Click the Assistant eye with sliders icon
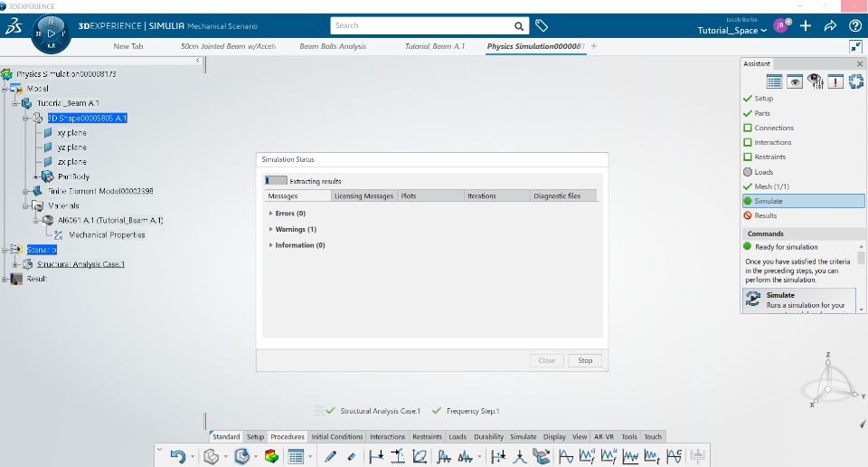The width and height of the screenshot is (868, 467). click(x=816, y=82)
